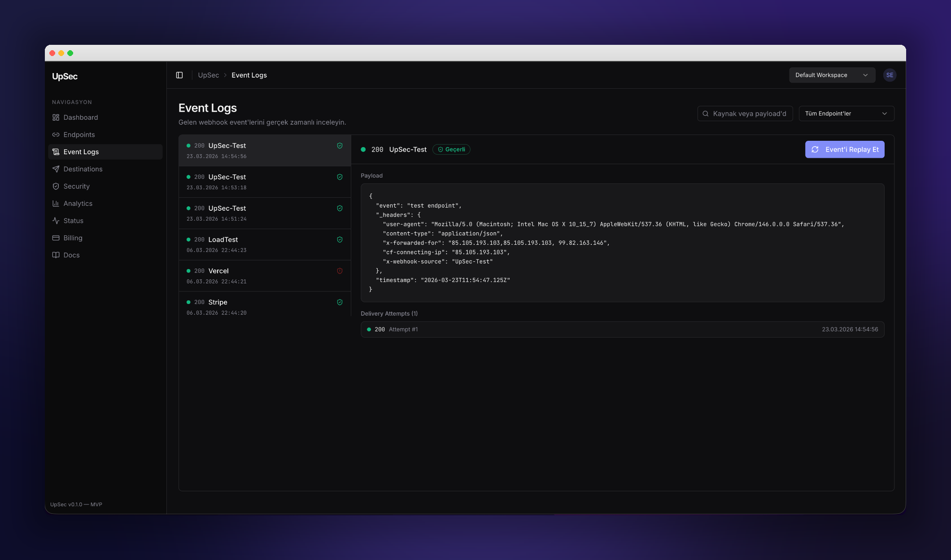The height and width of the screenshot is (560, 951).
Task: Click the Dashboard grid icon
Action: (x=56, y=117)
